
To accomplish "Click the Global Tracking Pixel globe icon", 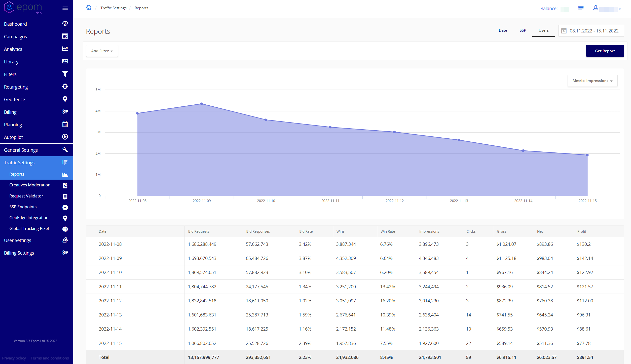I will [x=65, y=229].
